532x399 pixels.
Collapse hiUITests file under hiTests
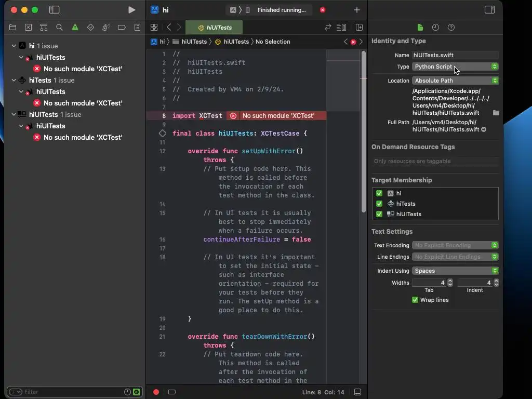pos(21,91)
